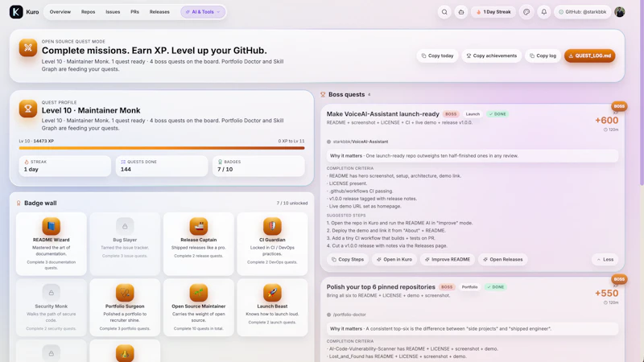
Task: Click the quest profile trophy icon
Action: [28, 109]
